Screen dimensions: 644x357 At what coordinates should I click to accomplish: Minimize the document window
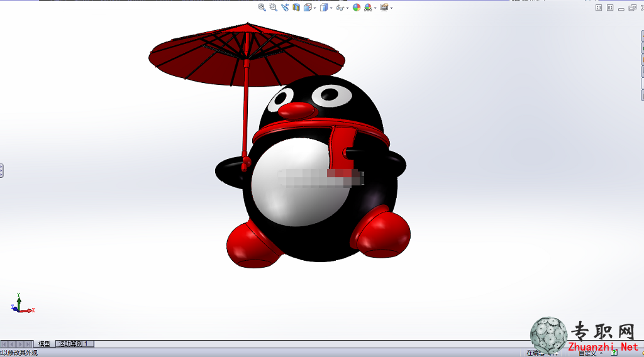(621, 8)
